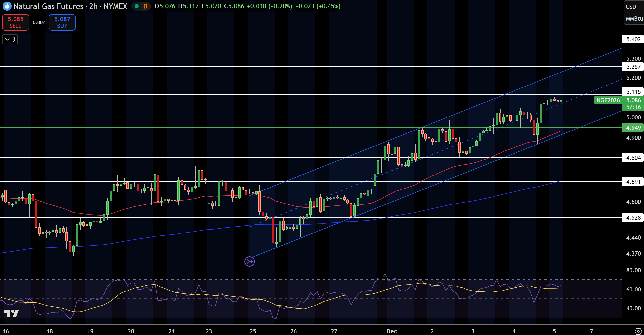644x335 pixels.
Task: Select the 5.402 horizontal line price label
Action: click(633, 39)
